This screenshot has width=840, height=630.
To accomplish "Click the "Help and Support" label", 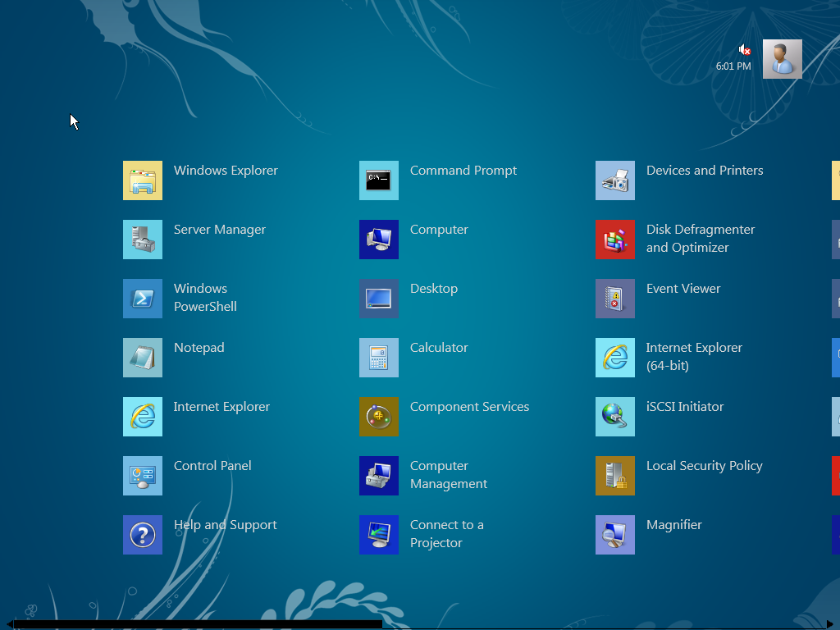I will click(x=225, y=525).
